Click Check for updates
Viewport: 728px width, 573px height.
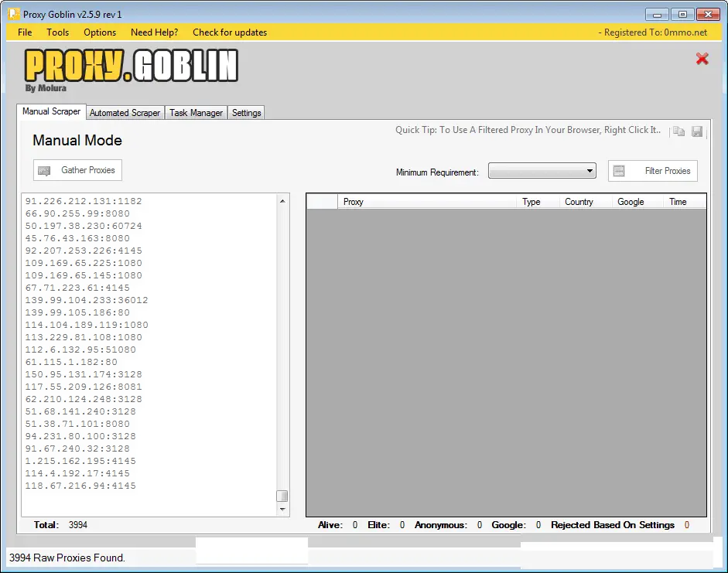229,32
